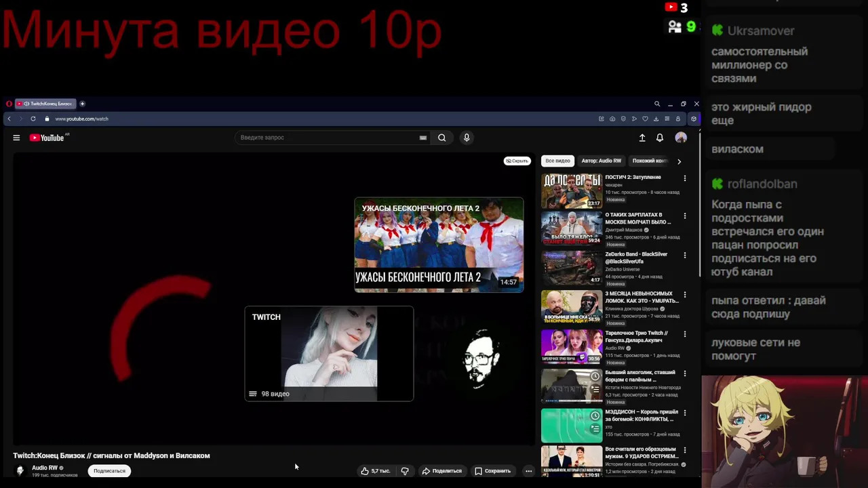
Task: Click the Дмитрий Машков channel name
Action: (x=624, y=230)
